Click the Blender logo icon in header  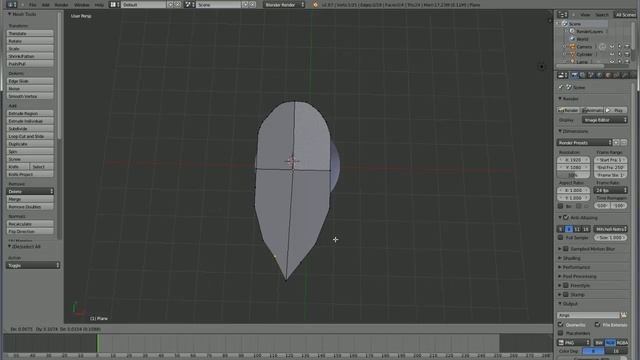tap(315, 4)
